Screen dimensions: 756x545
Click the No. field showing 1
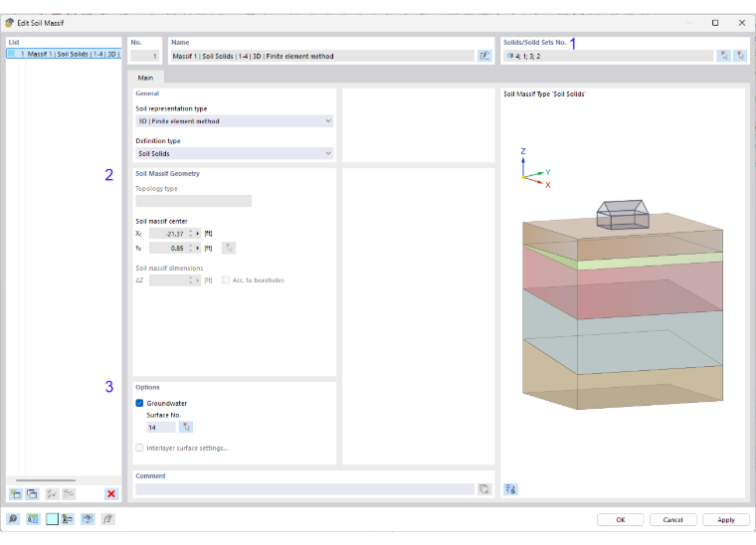(x=144, y=56)
